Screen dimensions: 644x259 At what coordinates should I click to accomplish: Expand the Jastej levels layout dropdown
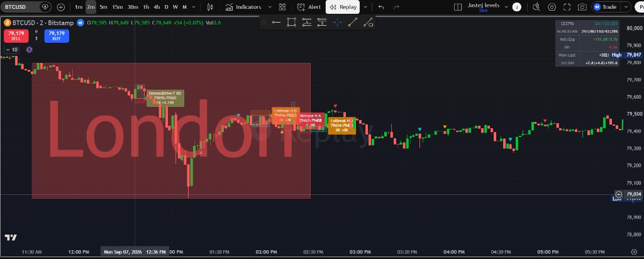click(506, 7)
